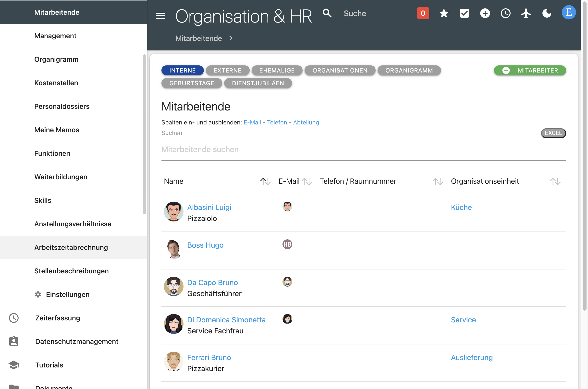588x389 pixels.
Task: Sort by E-Mail column arrows
Action: 306,182
